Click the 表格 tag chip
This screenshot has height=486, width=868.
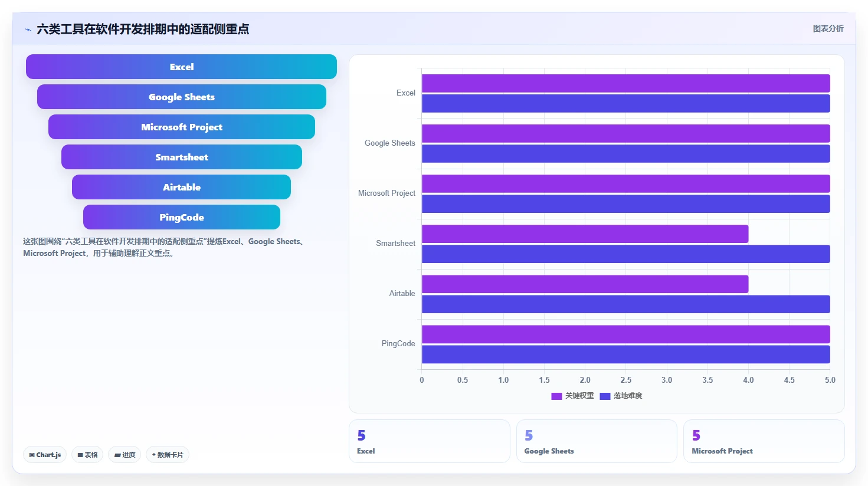pyautogui.click(x=87, y=455)
